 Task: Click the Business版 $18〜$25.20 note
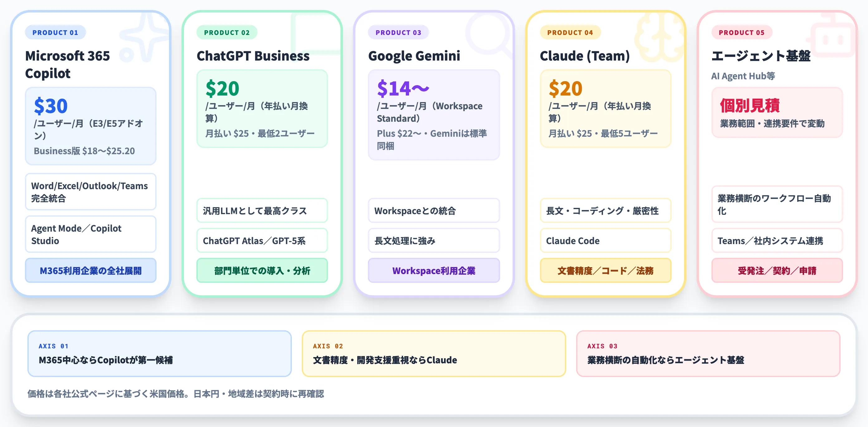(84, 151)
